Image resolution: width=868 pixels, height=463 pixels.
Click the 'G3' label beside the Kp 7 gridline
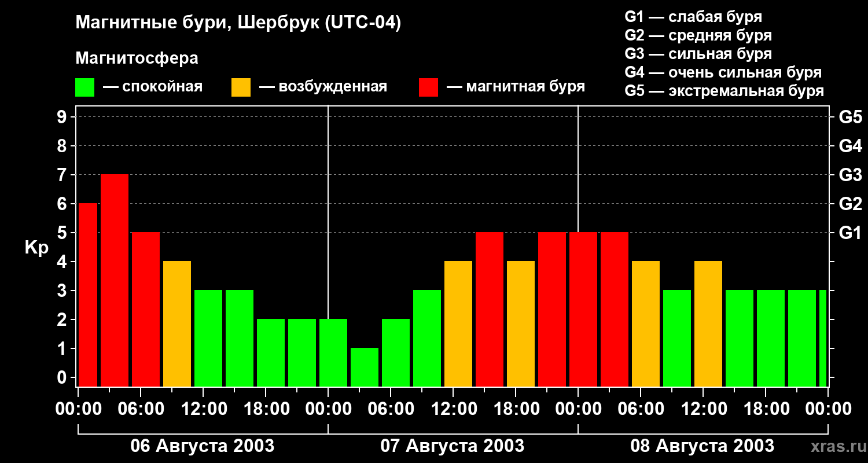coord(850,175)
